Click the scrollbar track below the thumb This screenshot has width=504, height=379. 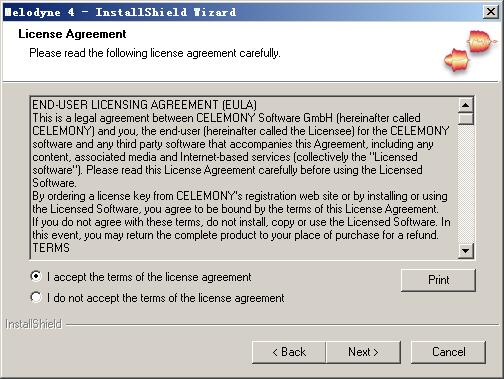click(x=466, y=184)
